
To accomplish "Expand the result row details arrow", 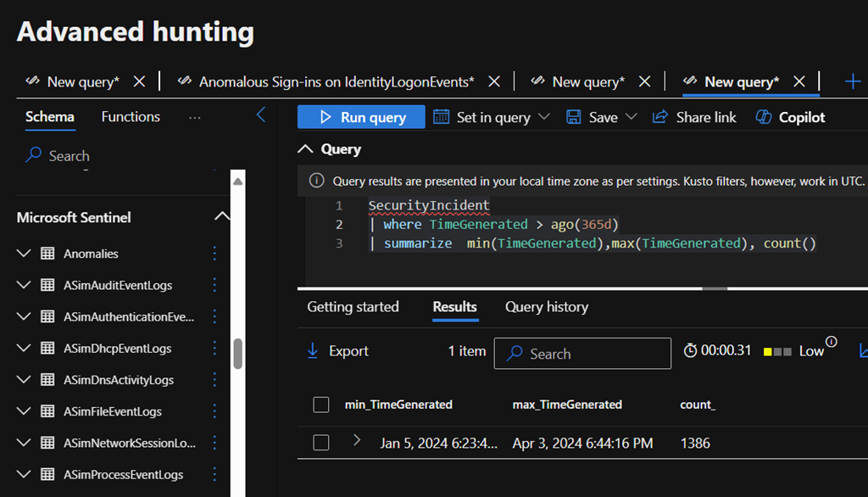I will tap(357, 441).
